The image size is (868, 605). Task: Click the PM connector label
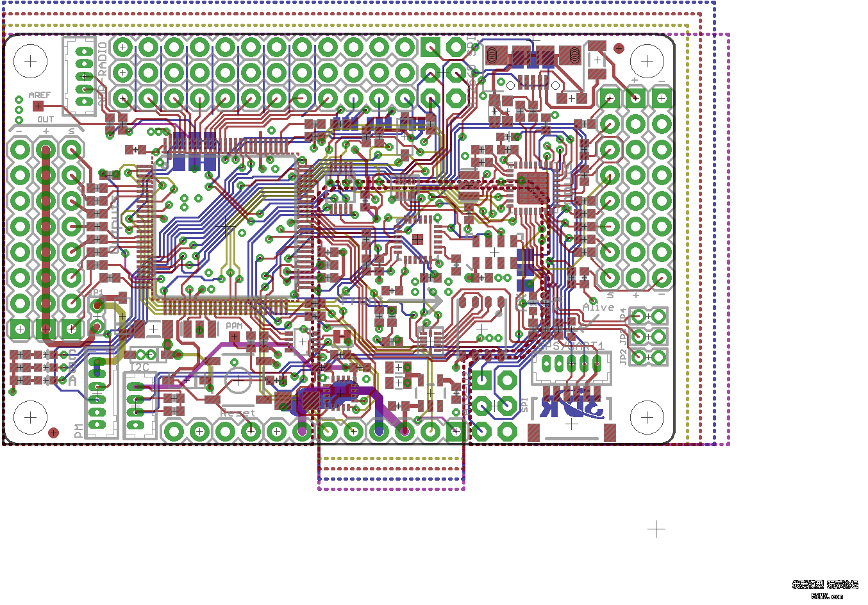point(79,431)
